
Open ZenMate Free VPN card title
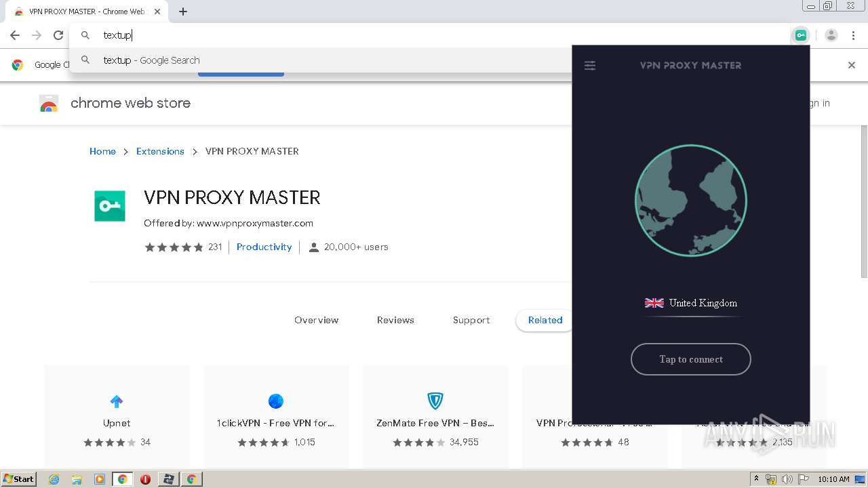(435, 423)
